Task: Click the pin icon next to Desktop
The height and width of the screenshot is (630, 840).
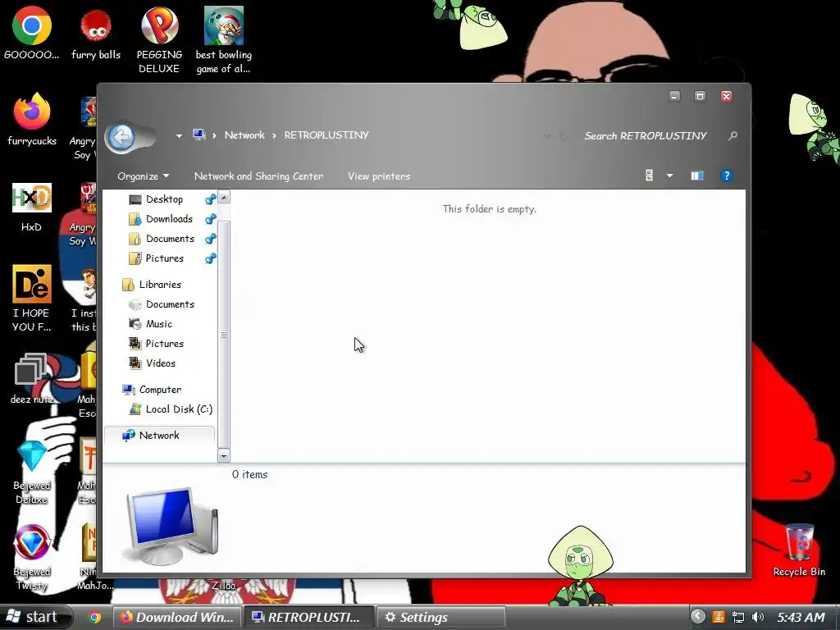Action: point(210,200)
